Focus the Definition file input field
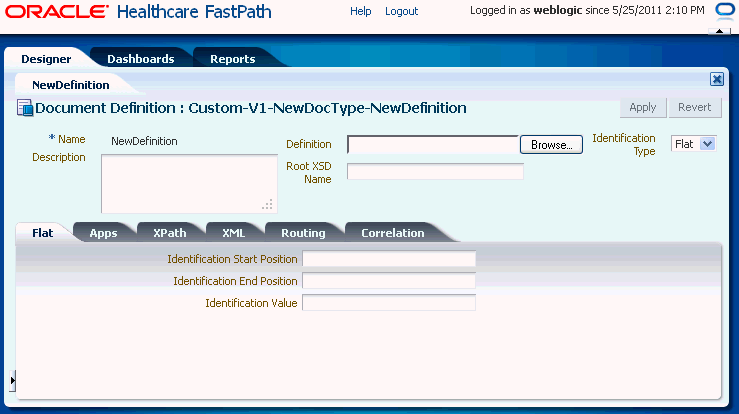739x414 pixels. (x=433, y=145)
